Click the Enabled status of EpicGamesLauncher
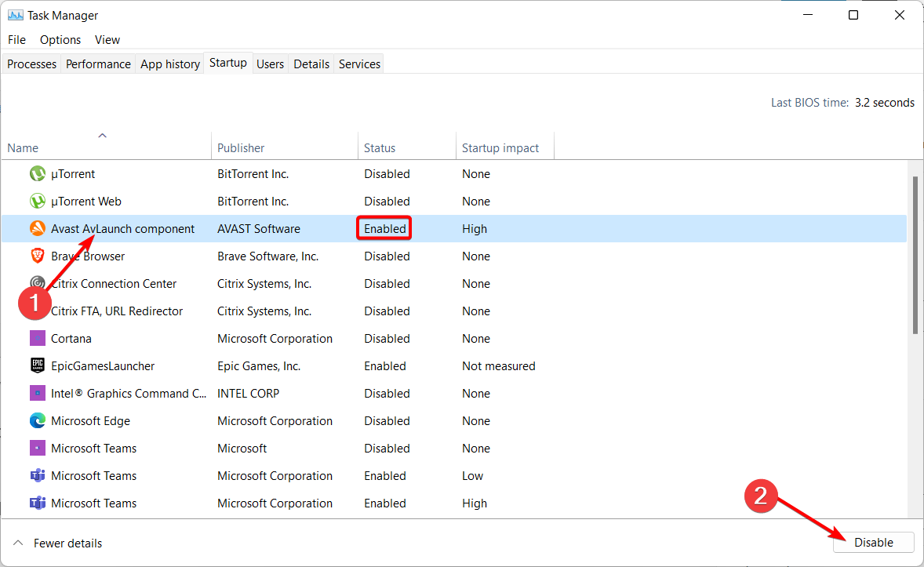Screen dimensions: 924x567 click(x=385, y=366)
